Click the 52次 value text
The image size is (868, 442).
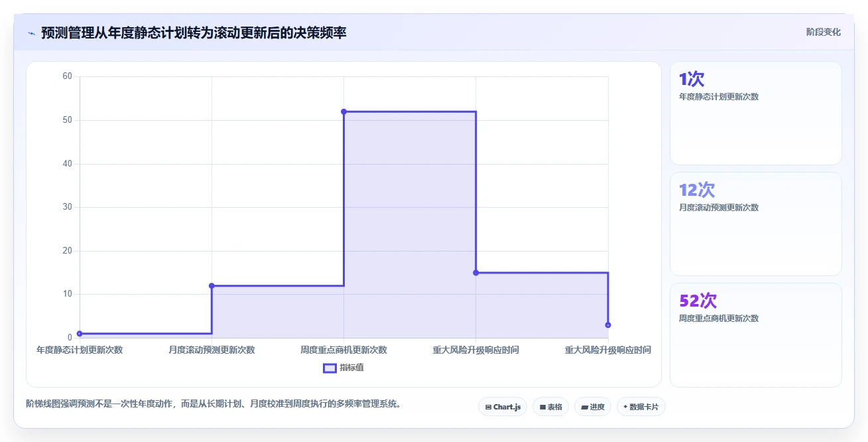coord(698,301)
